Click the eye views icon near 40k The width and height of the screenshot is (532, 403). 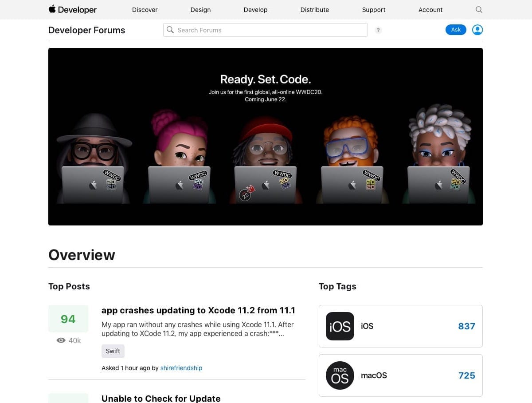(x=61, y=340)
